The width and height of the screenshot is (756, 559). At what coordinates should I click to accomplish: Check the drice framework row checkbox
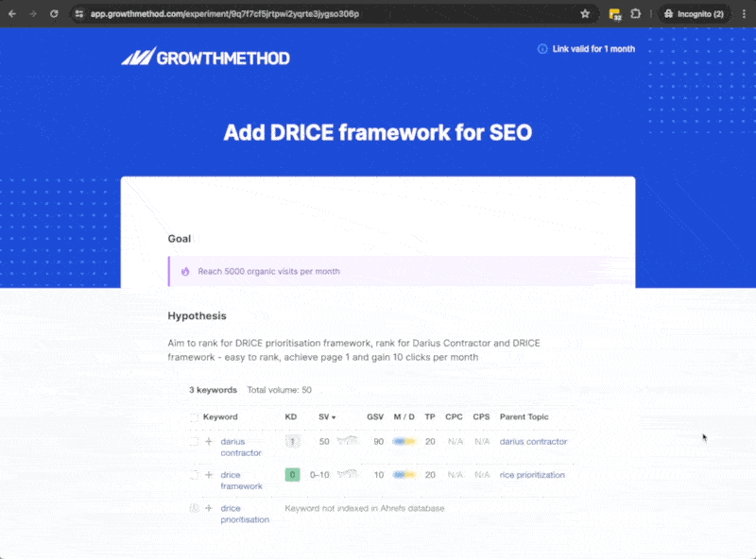[x=194, y=475]
